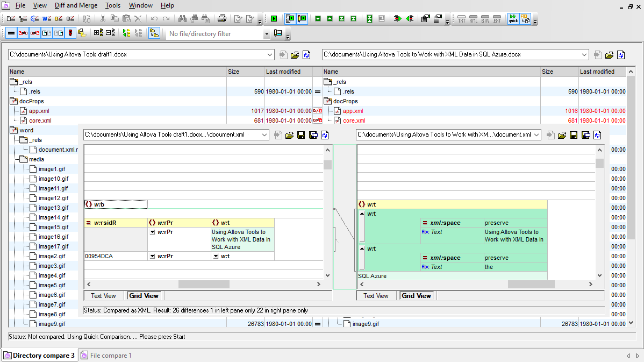Screen dimensions: 644x362
Task: Click the Reload icon in the left document.xml pane
Action: click(x=325, y=135)
